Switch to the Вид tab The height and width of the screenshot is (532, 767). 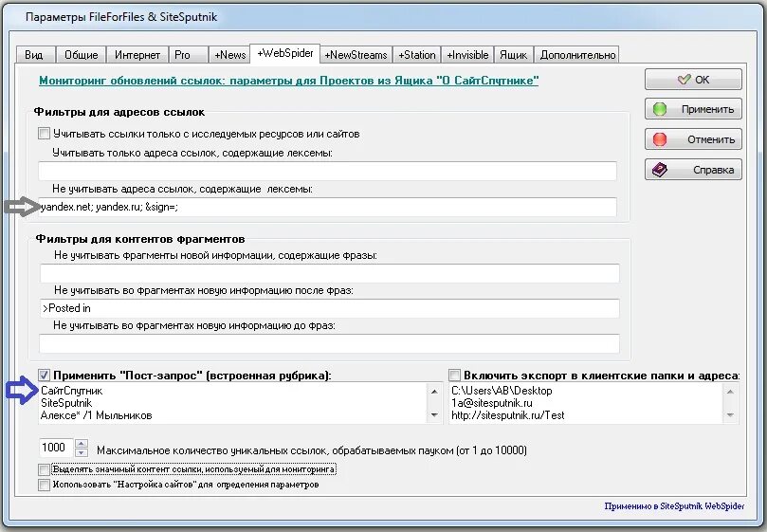click(x=35, y=55)
